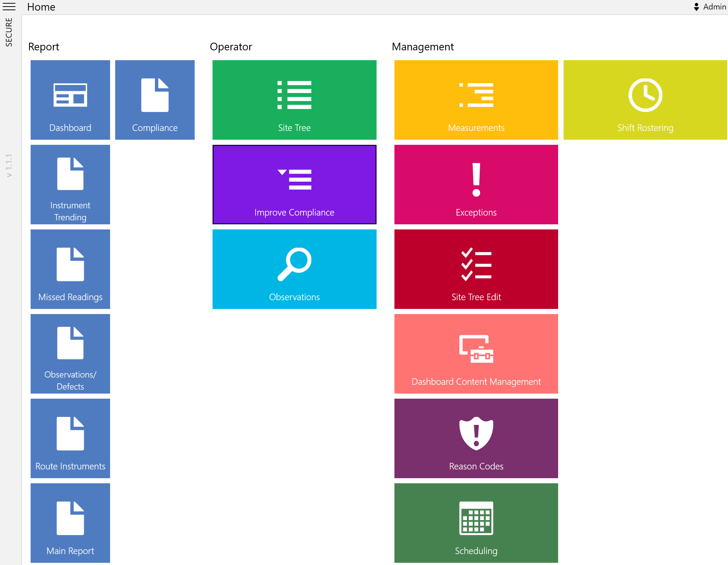Open the Dashboard report tile
The image size is (728, 565).
pos(70,100)
